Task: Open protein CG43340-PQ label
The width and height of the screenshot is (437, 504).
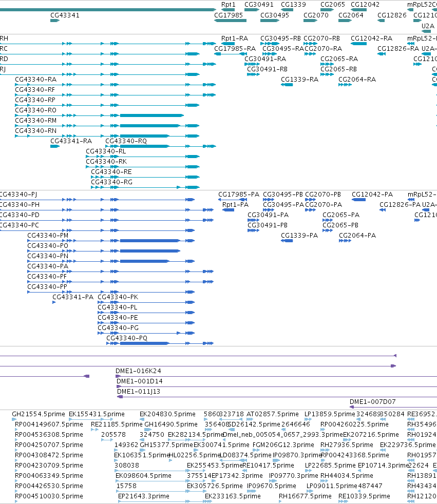Action: (127, 338)
